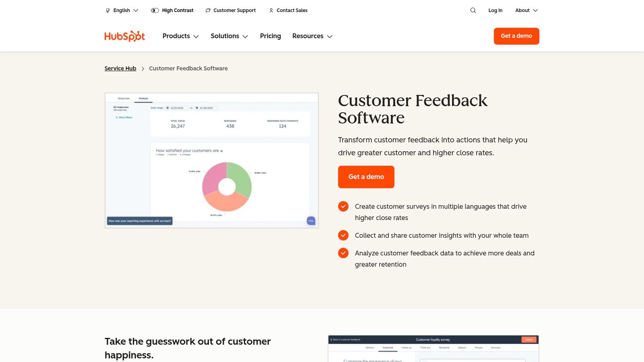
Task: Click the Contact Sales person icon
Action: [x=271, y=10]
